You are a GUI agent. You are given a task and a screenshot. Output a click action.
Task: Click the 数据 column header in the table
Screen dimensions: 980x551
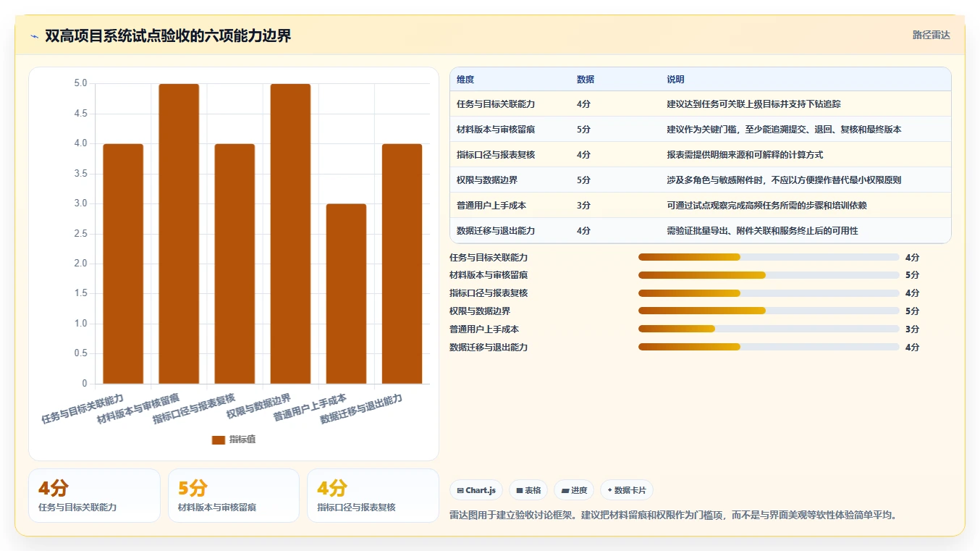click(586, 80)
